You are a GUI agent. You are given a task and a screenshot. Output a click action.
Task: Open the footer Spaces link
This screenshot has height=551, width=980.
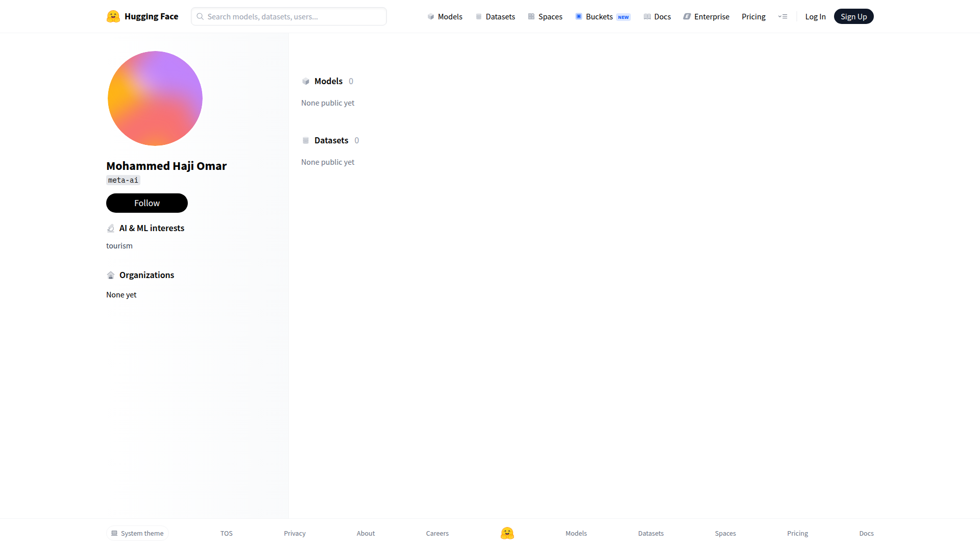click(725, 533)
